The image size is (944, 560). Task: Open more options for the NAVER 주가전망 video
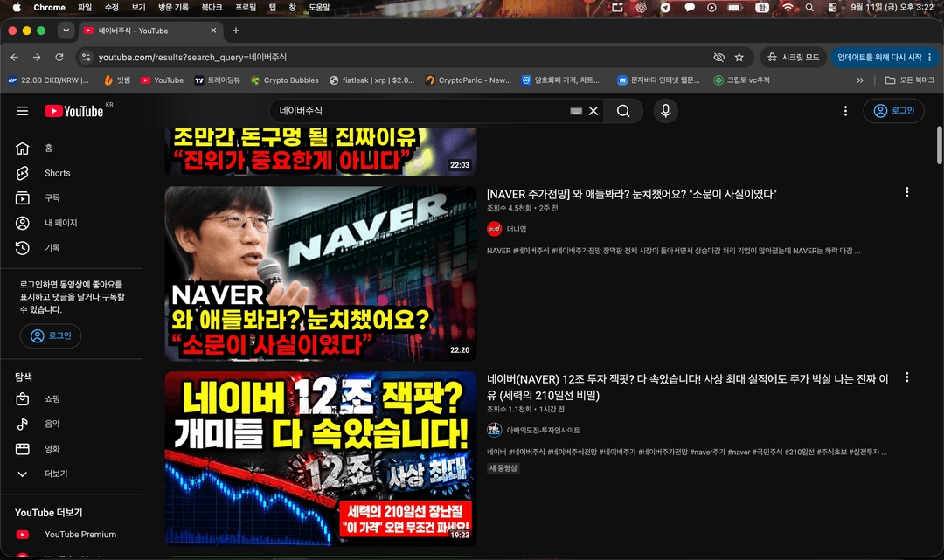906,192
